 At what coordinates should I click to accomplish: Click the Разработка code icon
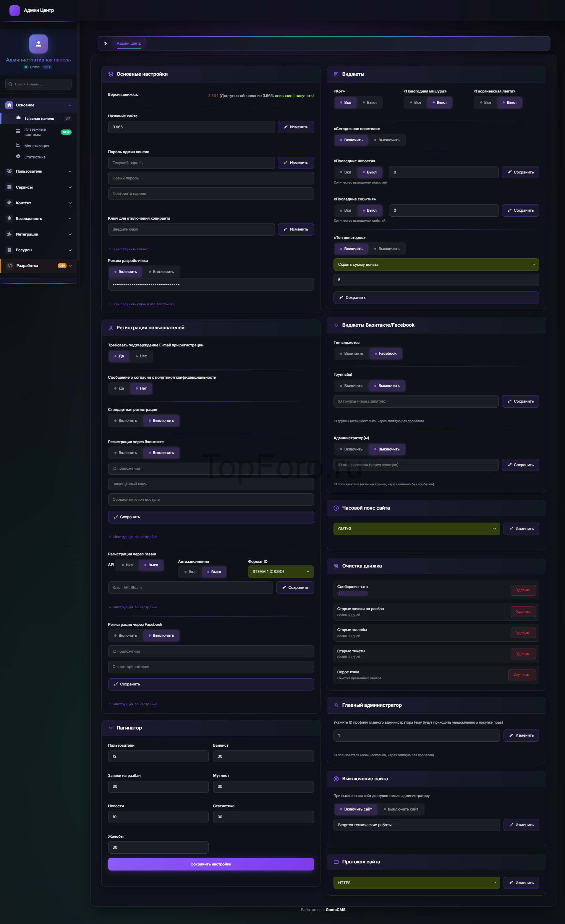(x=10, y=265)
